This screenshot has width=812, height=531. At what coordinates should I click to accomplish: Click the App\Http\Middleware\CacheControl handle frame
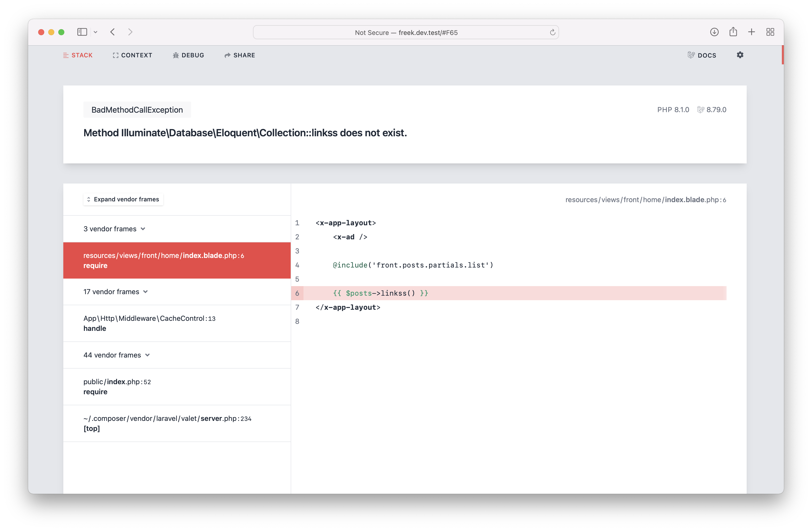point(177,323)
